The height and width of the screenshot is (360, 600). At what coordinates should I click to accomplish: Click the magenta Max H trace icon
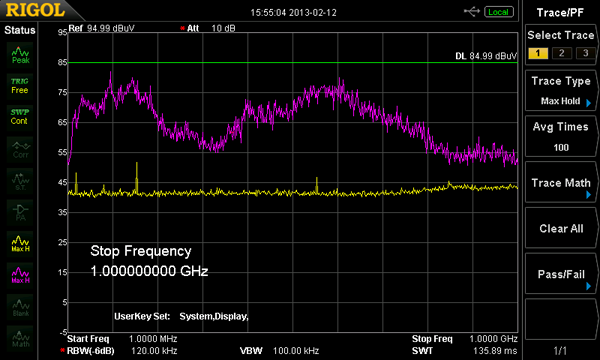click(x=20, y=275)
